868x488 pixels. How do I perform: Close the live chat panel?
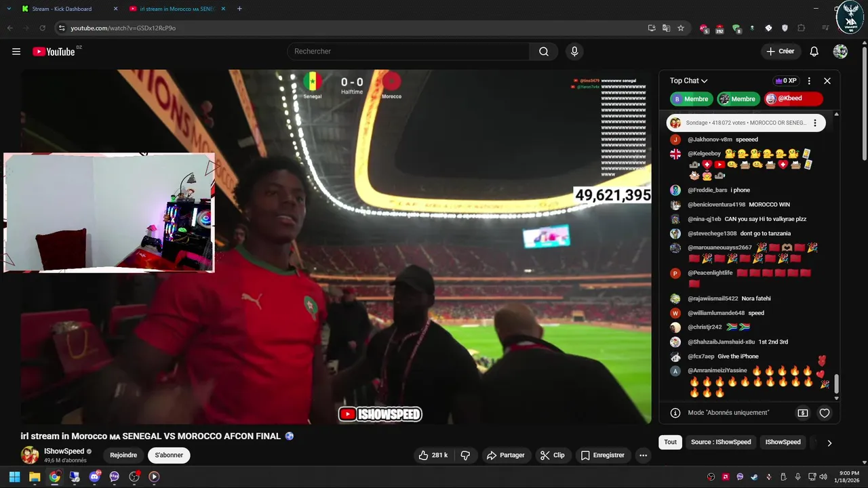coord(827,81)
